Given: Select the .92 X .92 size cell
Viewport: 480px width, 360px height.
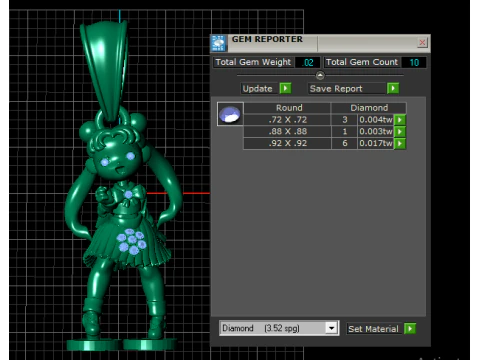Looking at the screenshot, I should click(288, 143).
